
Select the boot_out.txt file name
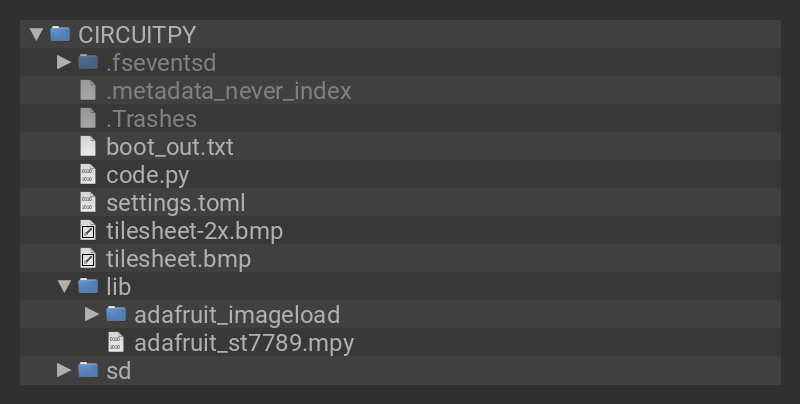point(169,147)
